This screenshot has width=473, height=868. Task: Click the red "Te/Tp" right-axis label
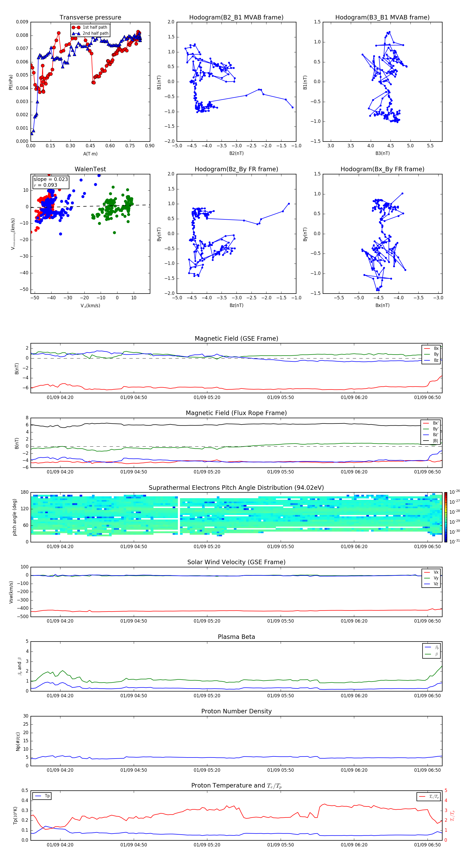[452, 815]
